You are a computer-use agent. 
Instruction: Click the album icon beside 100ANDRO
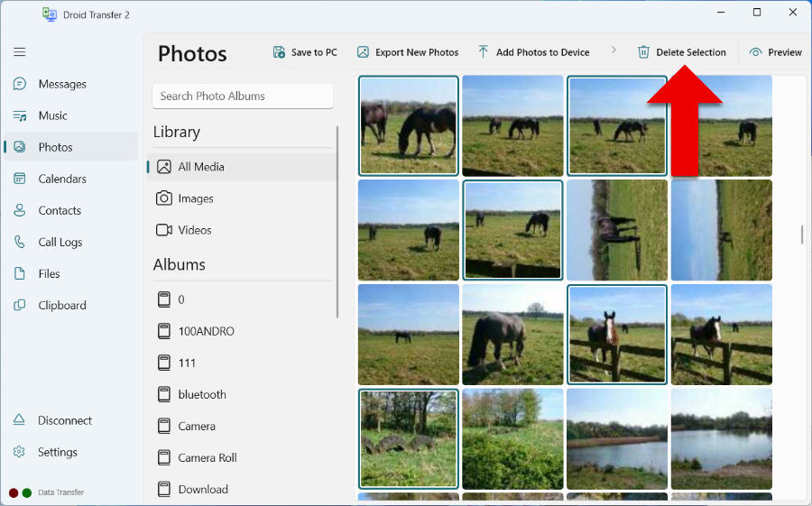[x=164, y=331]
